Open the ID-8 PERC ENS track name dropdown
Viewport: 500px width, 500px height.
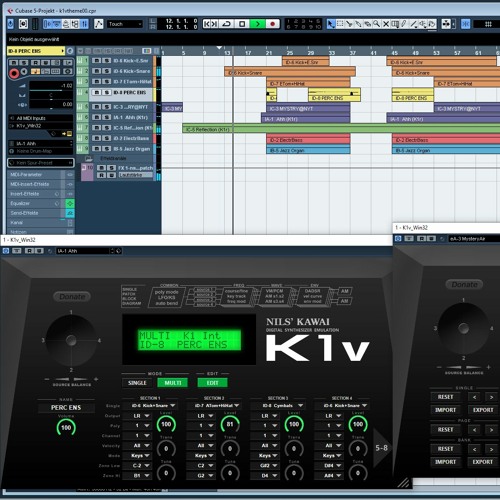(x=36, y=51)
